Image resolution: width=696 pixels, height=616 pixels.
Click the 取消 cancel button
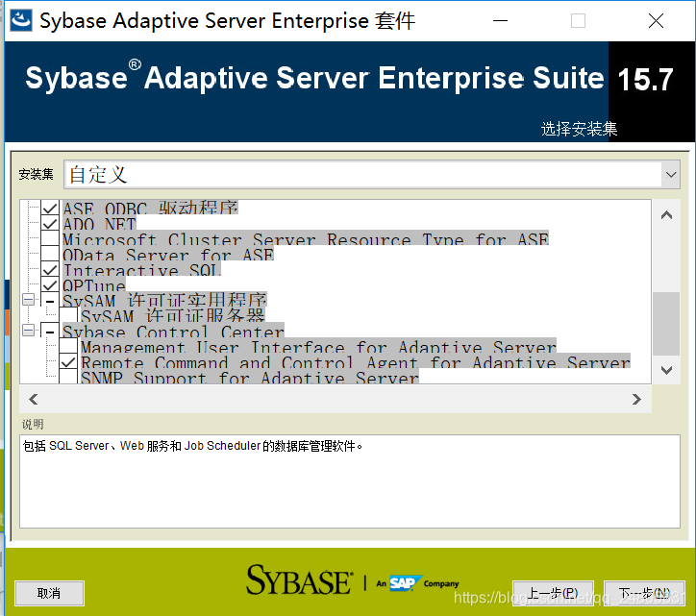(49, 593)
